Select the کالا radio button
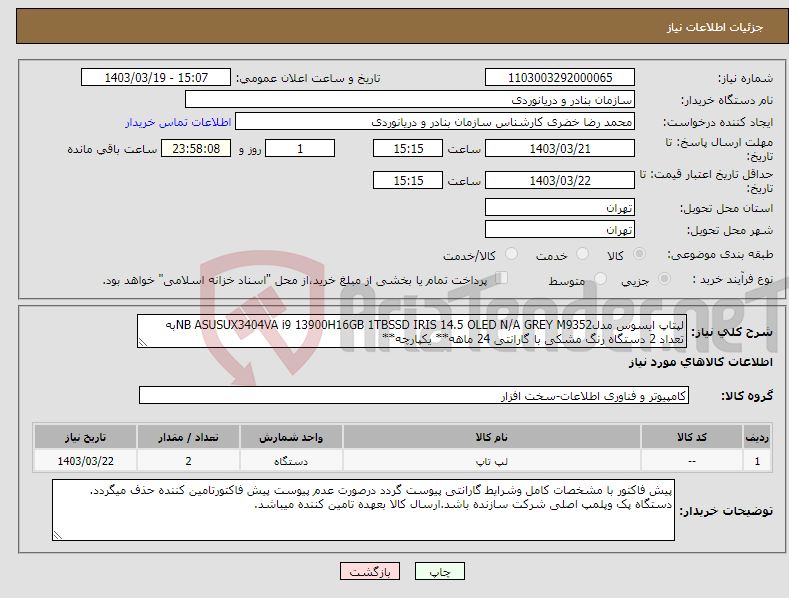789x598 pixels. coord(639,254)
